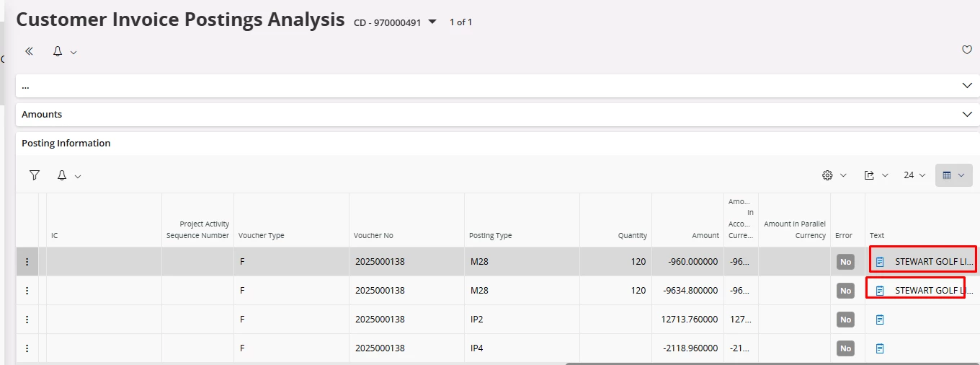Viewport: 980px width, 365px height.
Task: Open dropdown arrow beside export icon
Action: pyautogui.click(x=885, y=175)
